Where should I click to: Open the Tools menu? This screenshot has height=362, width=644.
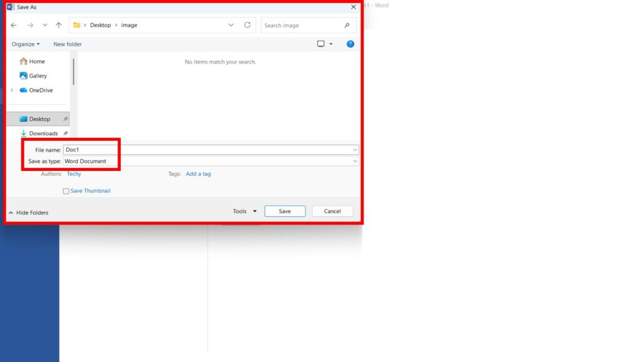click(244, 211)
